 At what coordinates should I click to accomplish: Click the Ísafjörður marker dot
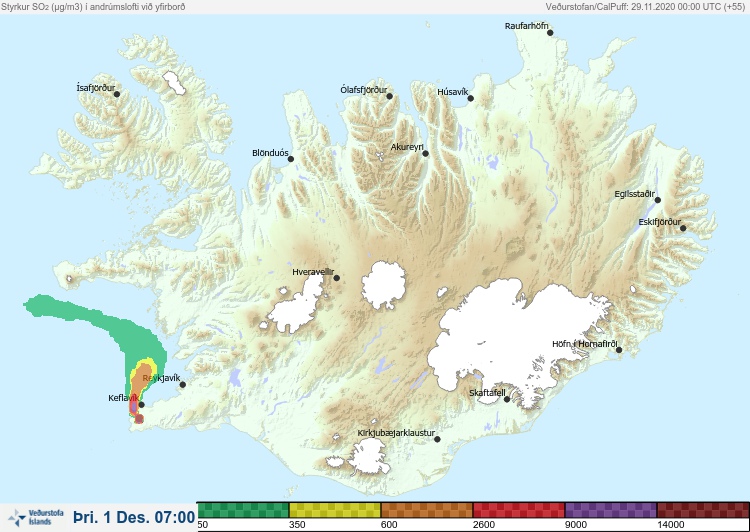click(117, 94)
